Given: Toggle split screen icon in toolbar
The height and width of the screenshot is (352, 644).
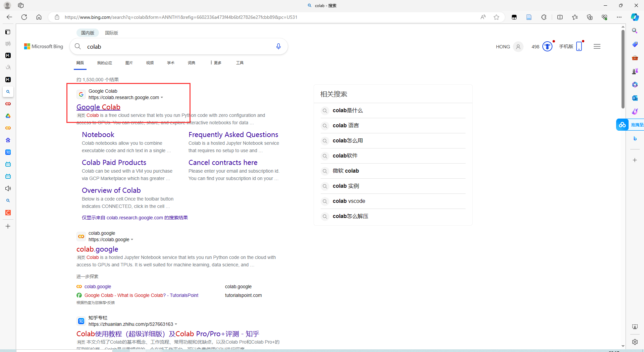Looking at the screenshot, I should click(x=560, y=17).
